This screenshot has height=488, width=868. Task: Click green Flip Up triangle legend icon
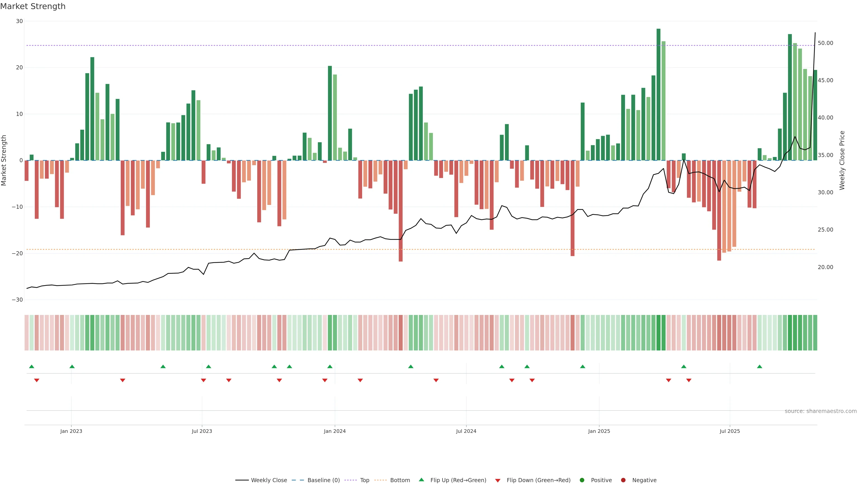click(x=421, y=480)
